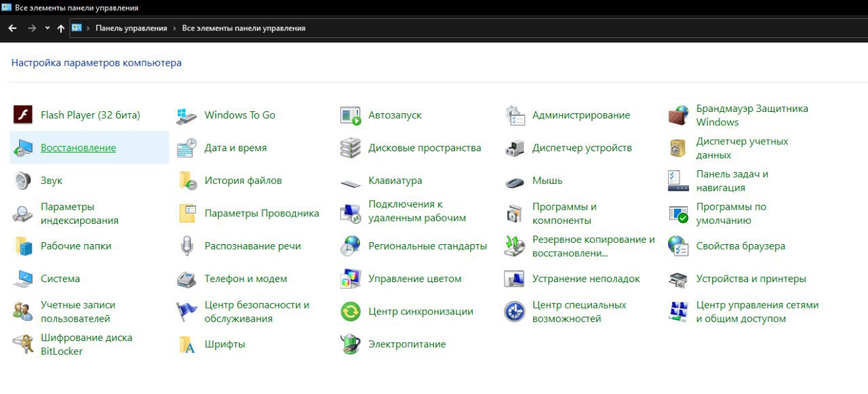This screenshot has height=394, width=868.
Task: Open the Электропитание icon
Action: coord(351,344)
